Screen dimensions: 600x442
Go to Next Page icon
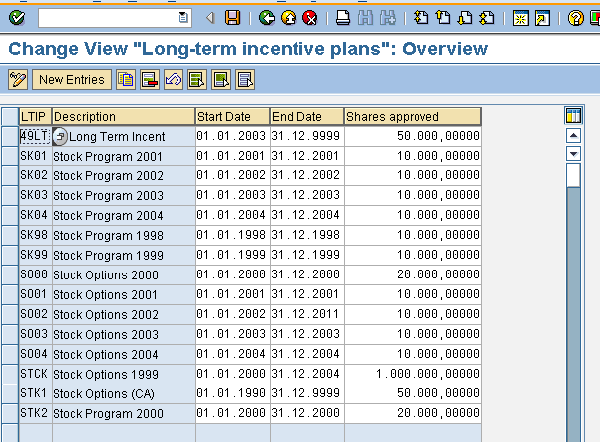pyautogui.click(x=465, y=18)
